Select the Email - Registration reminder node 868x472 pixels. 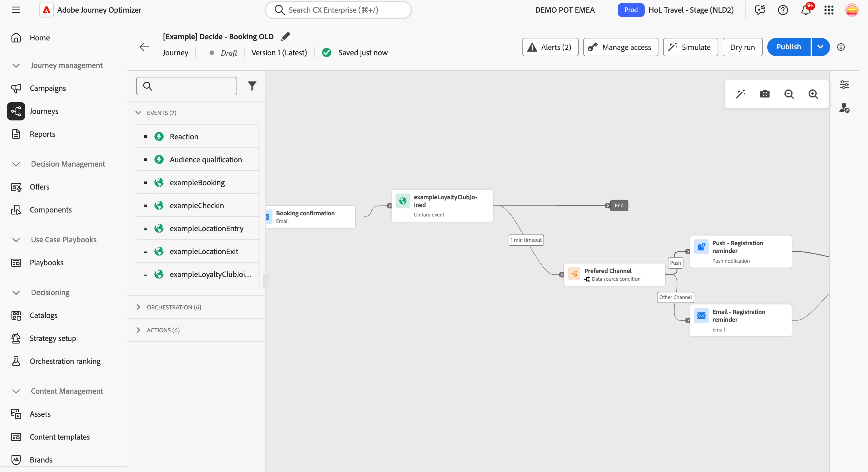click(741, 321)
